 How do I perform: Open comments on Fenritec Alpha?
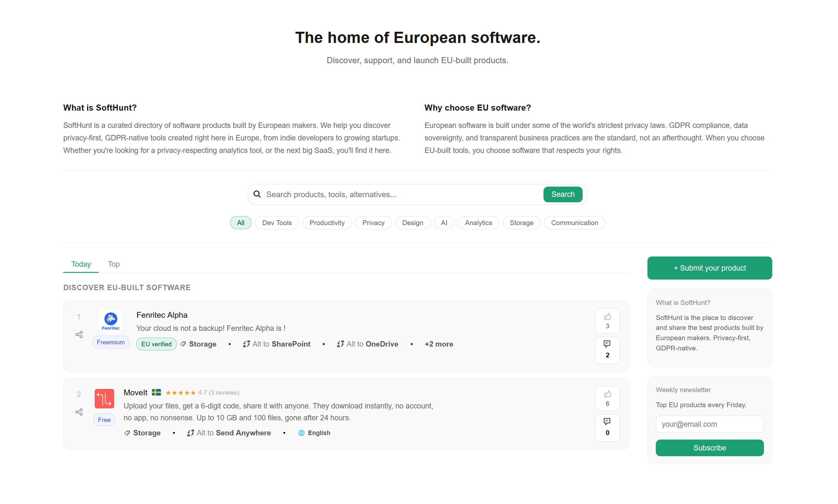point(607,350)
